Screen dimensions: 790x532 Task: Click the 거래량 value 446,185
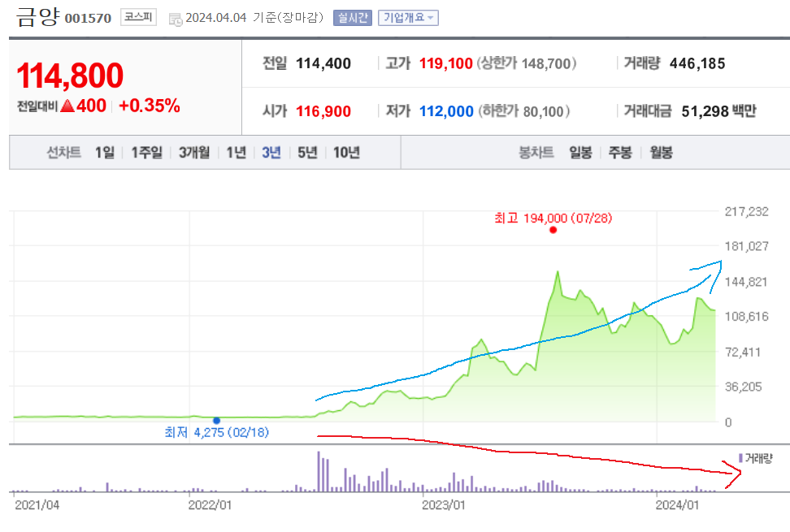click(x=697, y=63)
